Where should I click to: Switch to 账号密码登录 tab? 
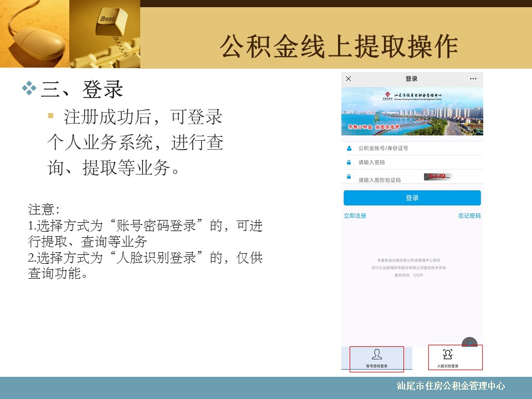click(x=377, y=358)
